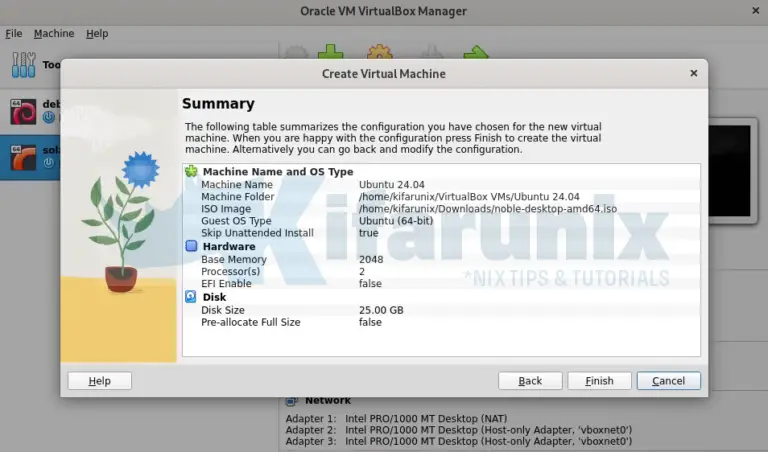Viewport: 768px width, 452px height.
Task: Select the Debian VM icon in list
Action: 23,112
